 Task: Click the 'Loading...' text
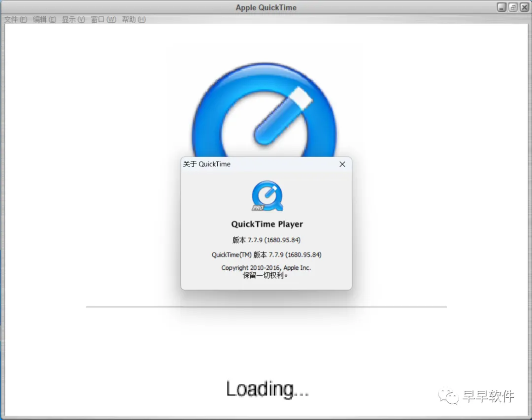(267, 389)
